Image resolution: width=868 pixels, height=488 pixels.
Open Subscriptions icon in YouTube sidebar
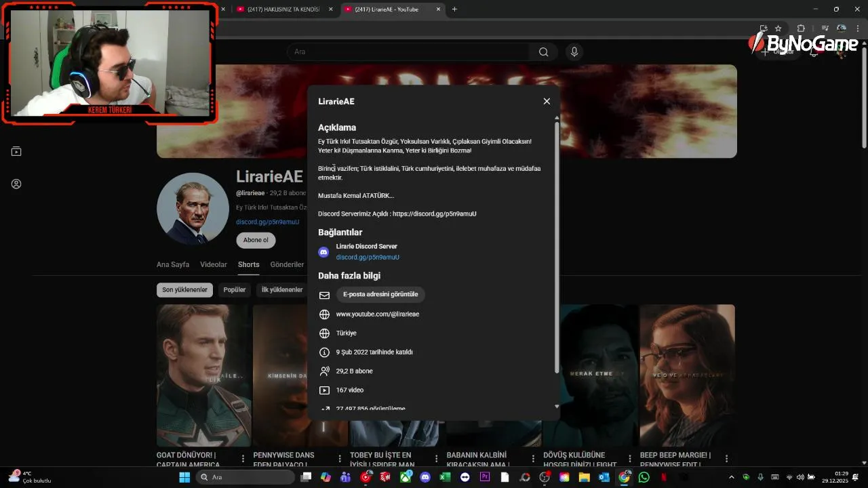click(x=16, y=151)
